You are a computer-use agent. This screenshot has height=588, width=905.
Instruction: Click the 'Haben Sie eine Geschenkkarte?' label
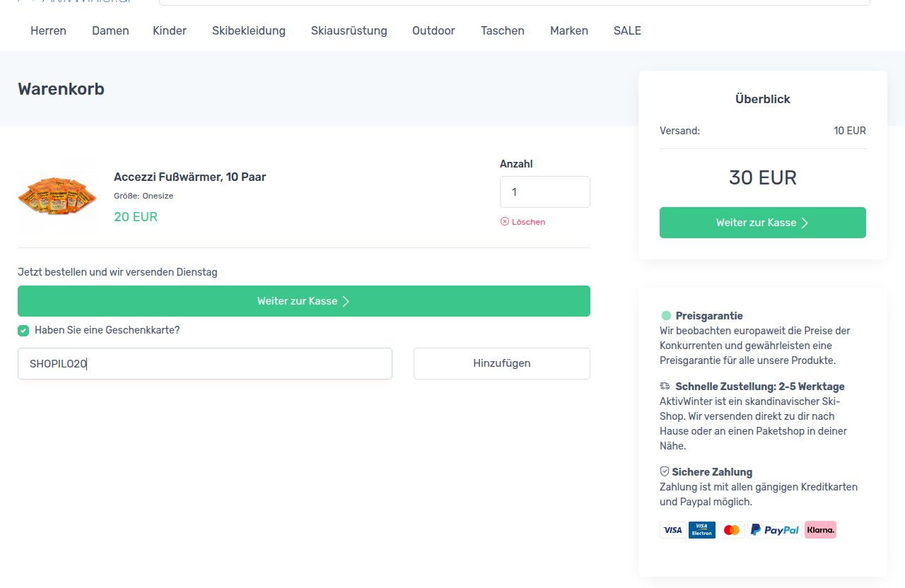click(107, 330)
